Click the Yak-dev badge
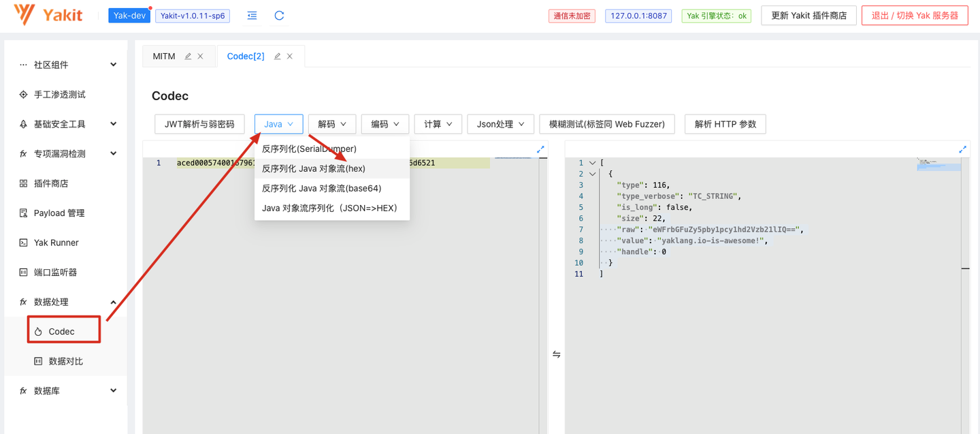The height and width of the screenshot is (434, 980). (x=129, y=16)
